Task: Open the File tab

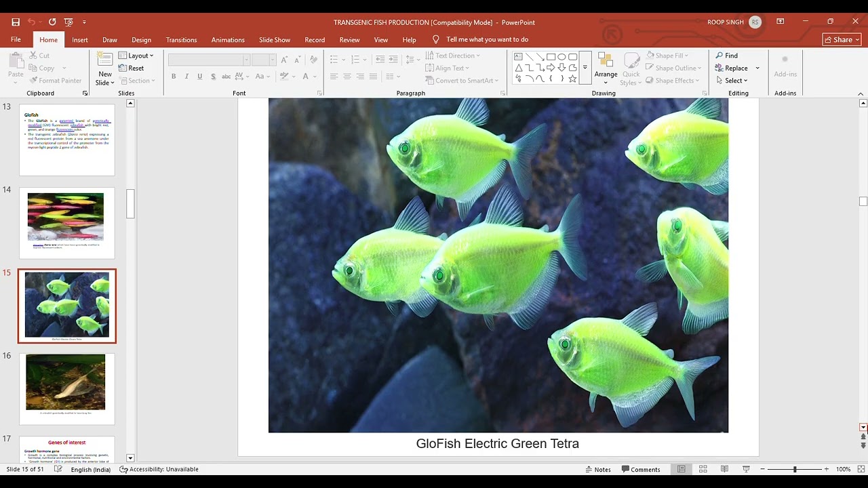Action: click(x=16, y=39)
